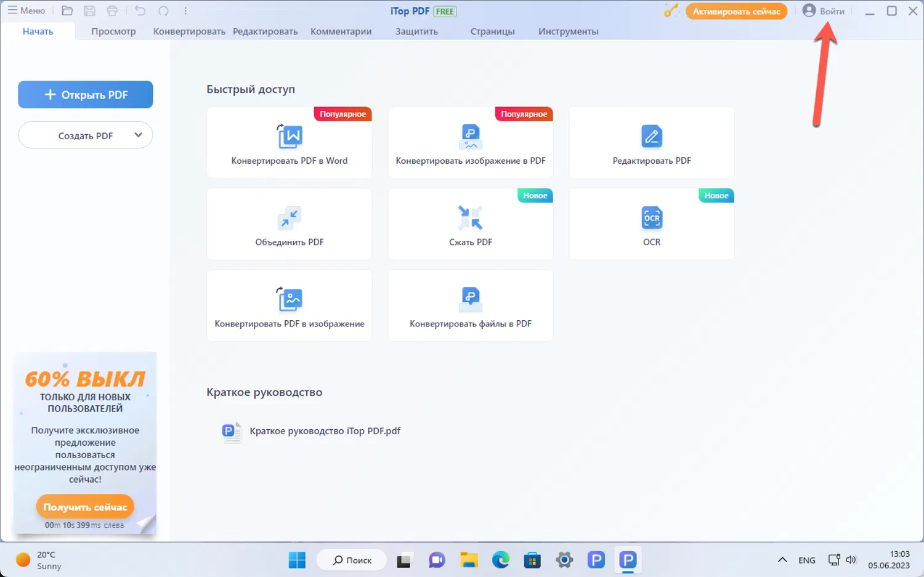Expand the Создать PDF dropdown arrow

139,135
